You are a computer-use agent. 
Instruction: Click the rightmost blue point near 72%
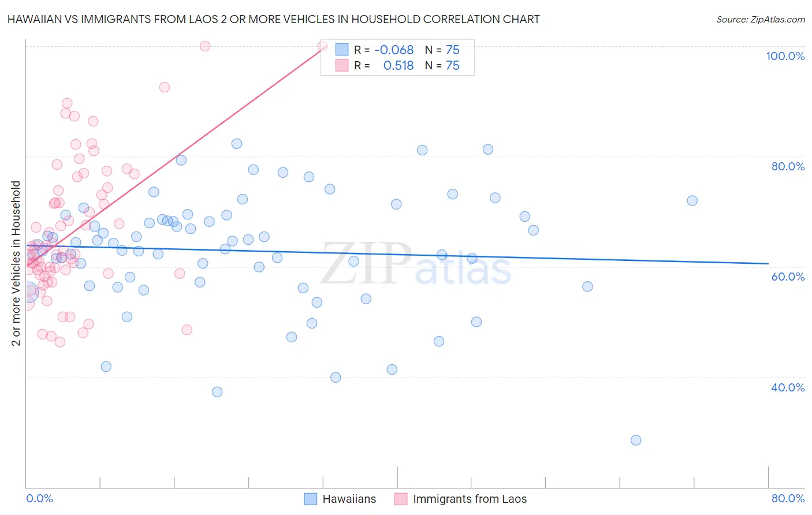[692, 200]
